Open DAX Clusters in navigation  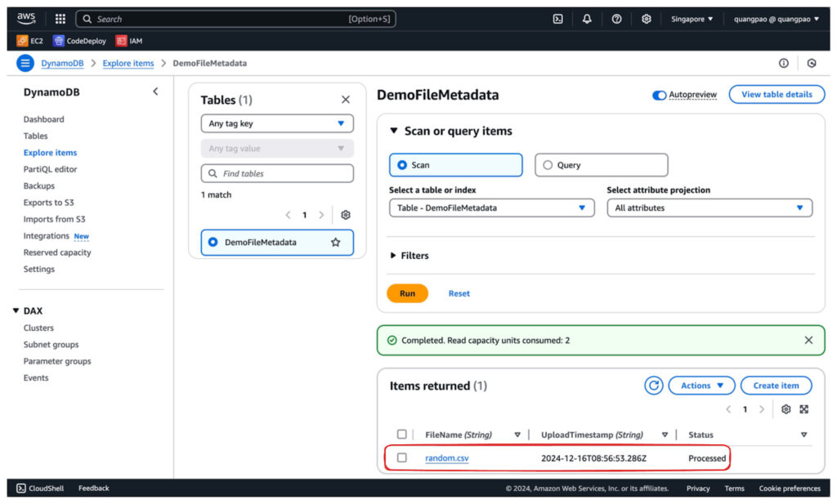(38, 328)
